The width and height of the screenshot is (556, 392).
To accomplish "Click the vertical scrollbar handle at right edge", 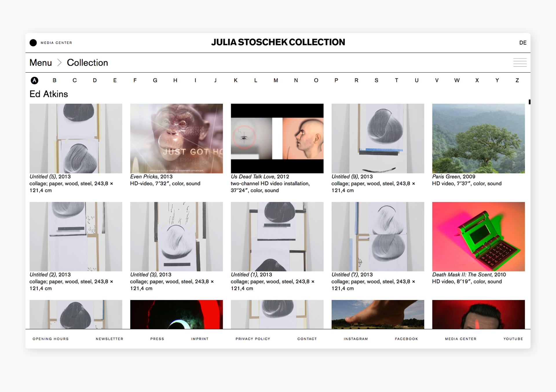I will [529, 102].
